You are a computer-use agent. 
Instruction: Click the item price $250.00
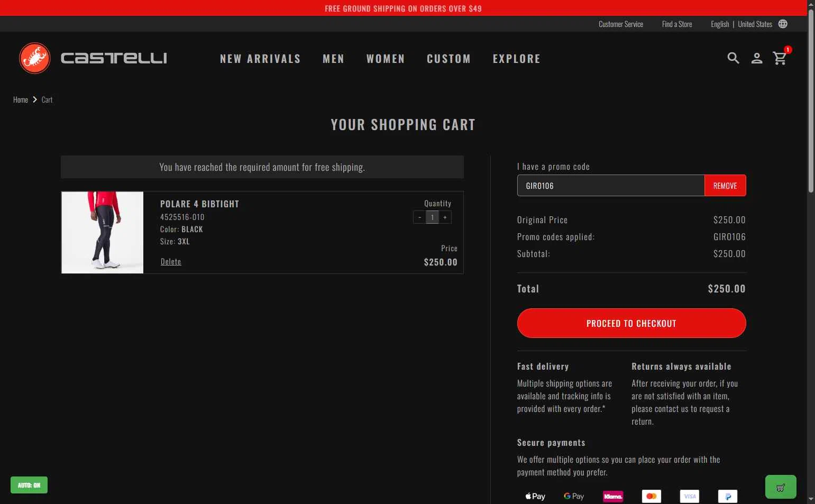coord(441,262)
